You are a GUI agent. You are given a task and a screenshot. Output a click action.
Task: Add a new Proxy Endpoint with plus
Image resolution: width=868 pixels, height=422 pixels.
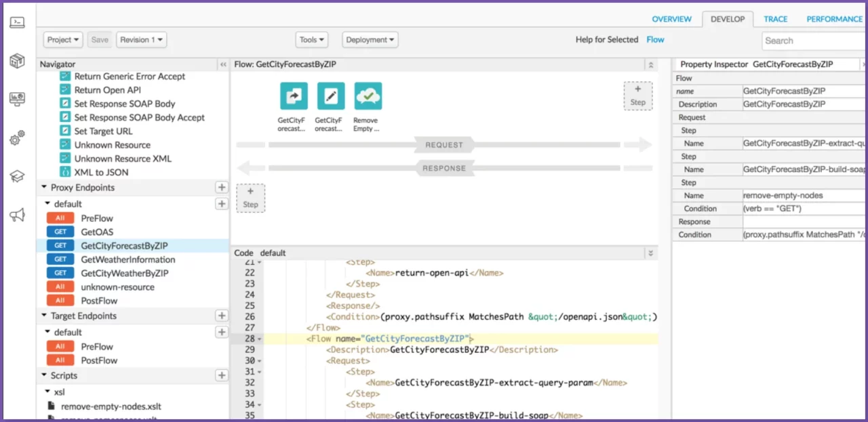click(221, 188)
